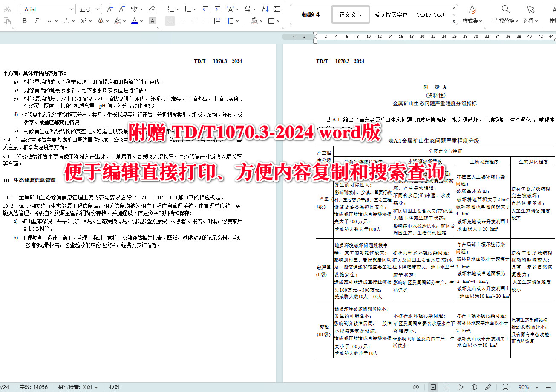The height and width of the screenshot is (392, 556).
Task: Click the superscript X² icon
Action: [x=83, y=20]
